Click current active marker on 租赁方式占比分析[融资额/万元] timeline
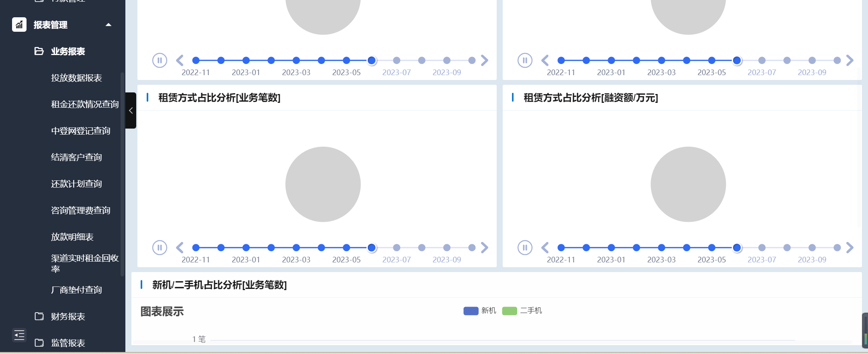Image resolution: width=868 pixels, height=354 pixels. [737, 248]
